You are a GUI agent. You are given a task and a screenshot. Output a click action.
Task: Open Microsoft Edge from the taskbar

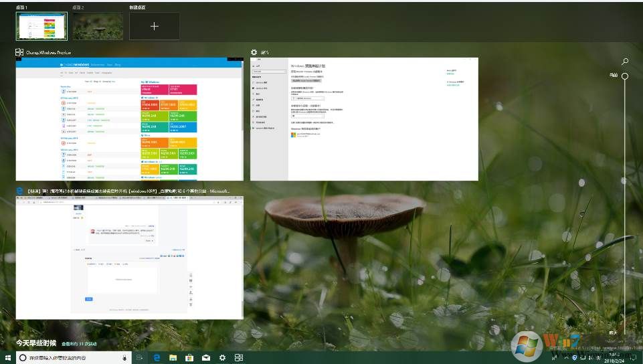[x=157, y=358]
